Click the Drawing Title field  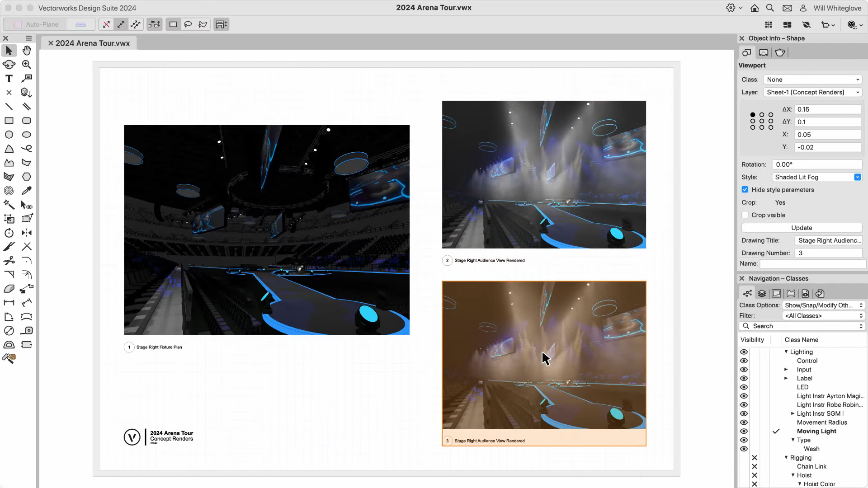point(828,240)
